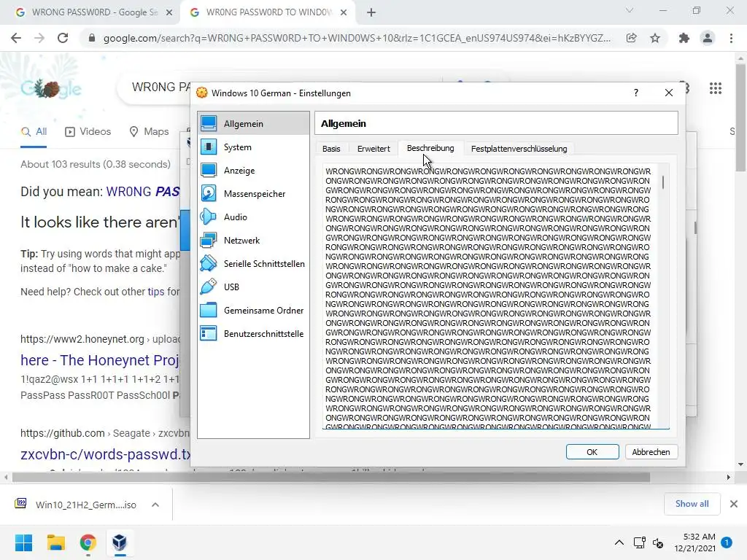Open Google apps grid icon
747x560 pixels.
click(x=716, y=88)
